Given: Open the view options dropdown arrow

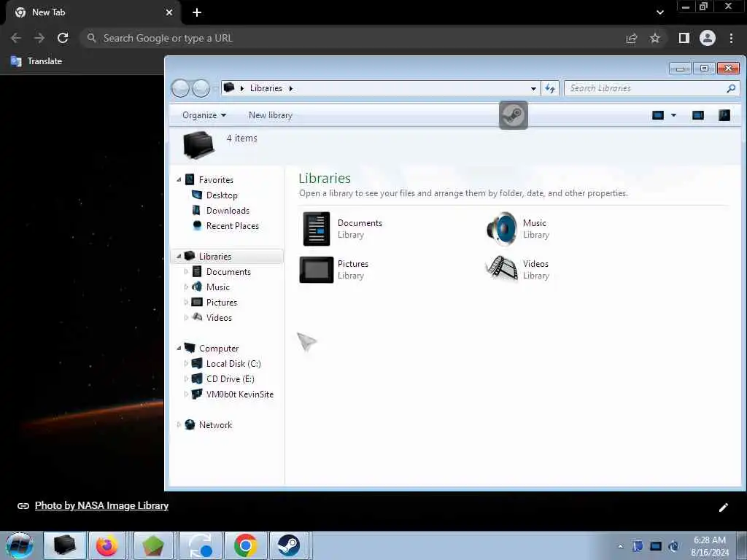Looking at the screenshot, I should click(x=673, y=115).
